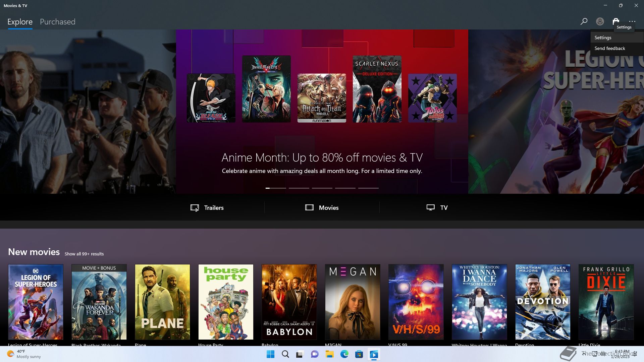
Task: Click the TV monitor icon
Action: [430, 207]
